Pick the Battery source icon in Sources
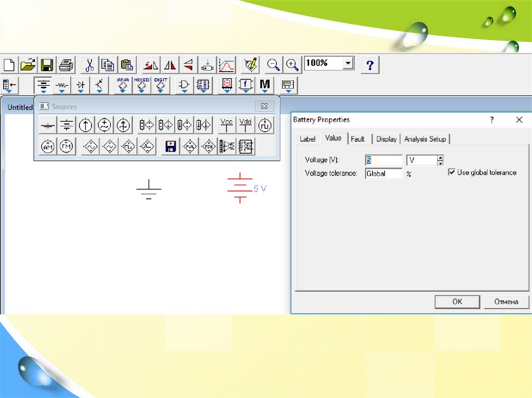Viewport: 532px width, 398px height. click(66, 125)
